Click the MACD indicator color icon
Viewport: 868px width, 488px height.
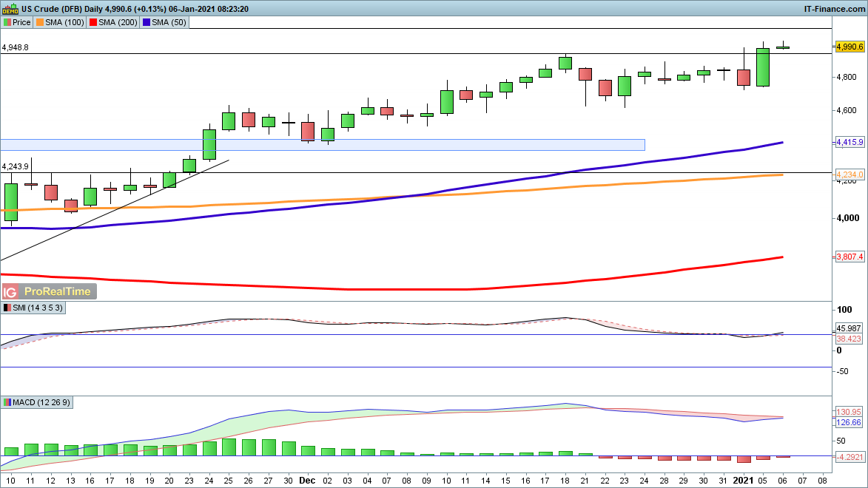(x=7, y=402)
